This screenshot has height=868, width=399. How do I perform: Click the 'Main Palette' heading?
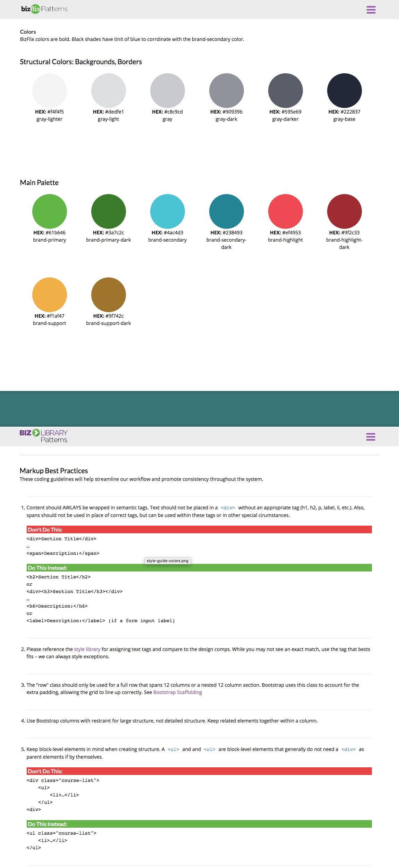39,183
